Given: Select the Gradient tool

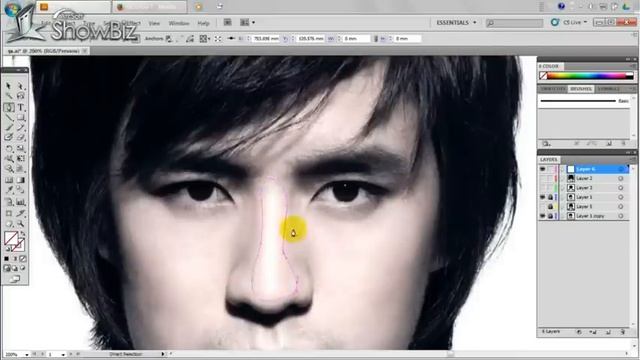Looking at the screenshot, I should pyautogui.click(x=21, y=180).
